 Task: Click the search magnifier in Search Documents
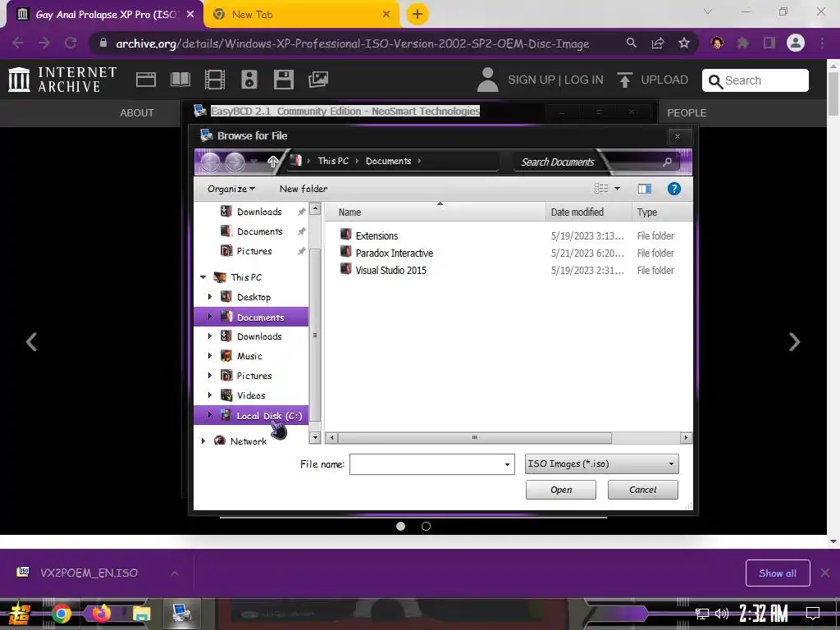(667, 162)
